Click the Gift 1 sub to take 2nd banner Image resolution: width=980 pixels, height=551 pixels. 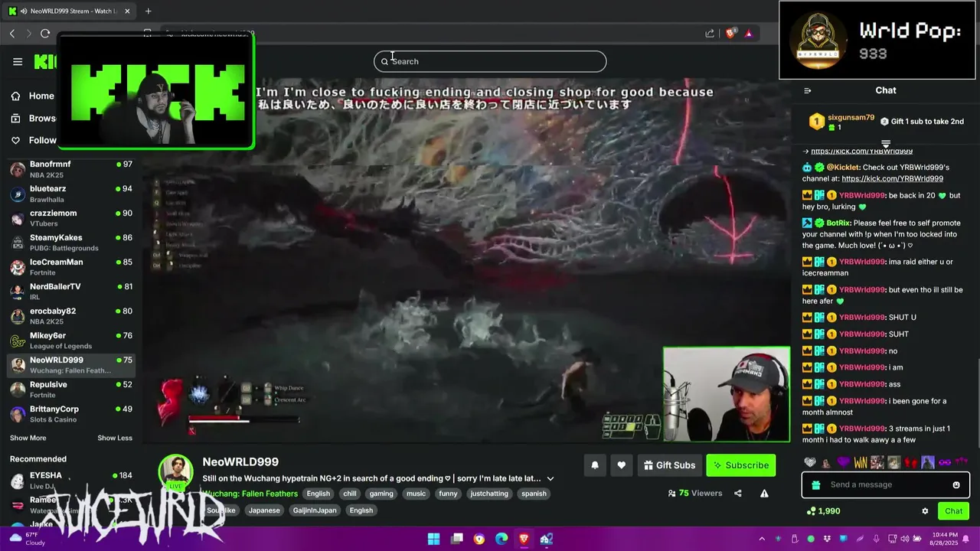pos(922,122)
